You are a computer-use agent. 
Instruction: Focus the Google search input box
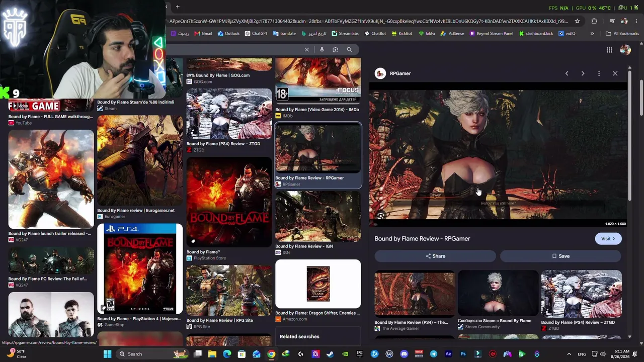[x=234, y=49]
